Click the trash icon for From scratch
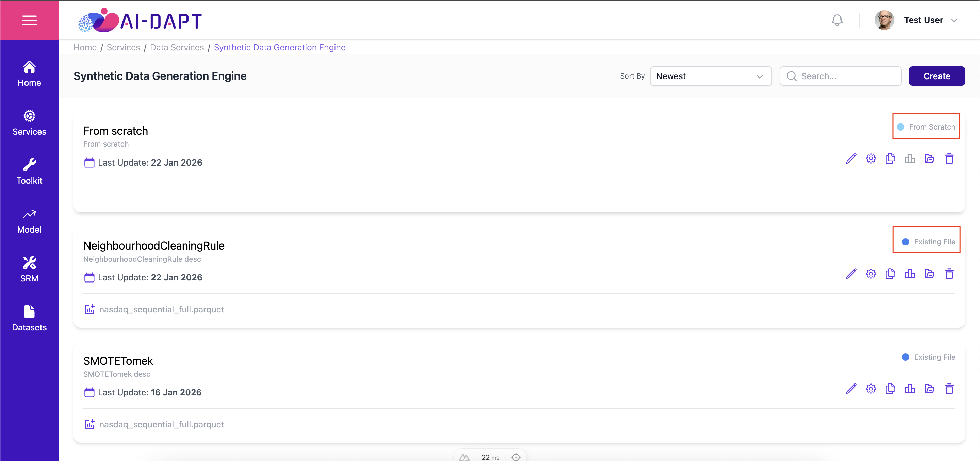The height and width of the screenshot is (461, 980). point(949,158)
